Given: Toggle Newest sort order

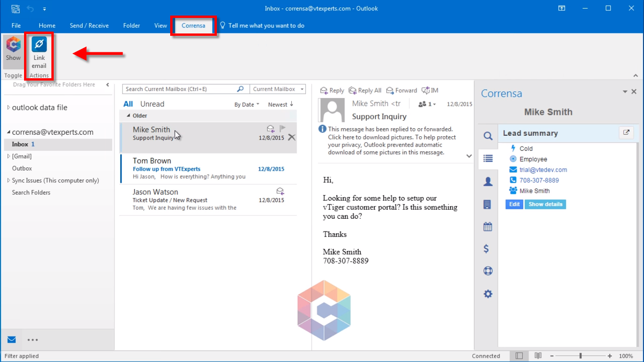Looking at the screenshot, I should (281, 104).
